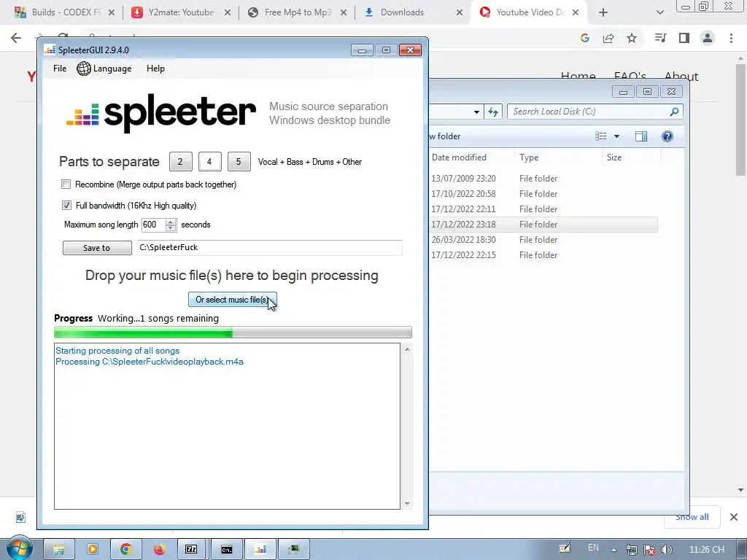This screenshot has width=747, height=560.
Task: Toggle Full bandwidth 16Khz checkbox
Action: click(66, 205)
